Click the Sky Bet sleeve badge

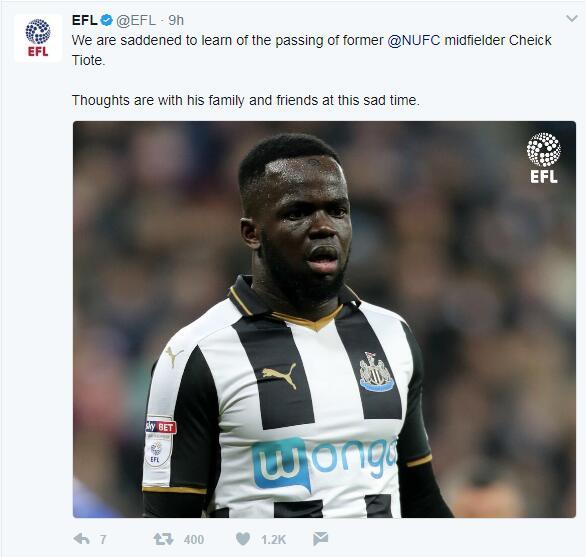[161, 427]
